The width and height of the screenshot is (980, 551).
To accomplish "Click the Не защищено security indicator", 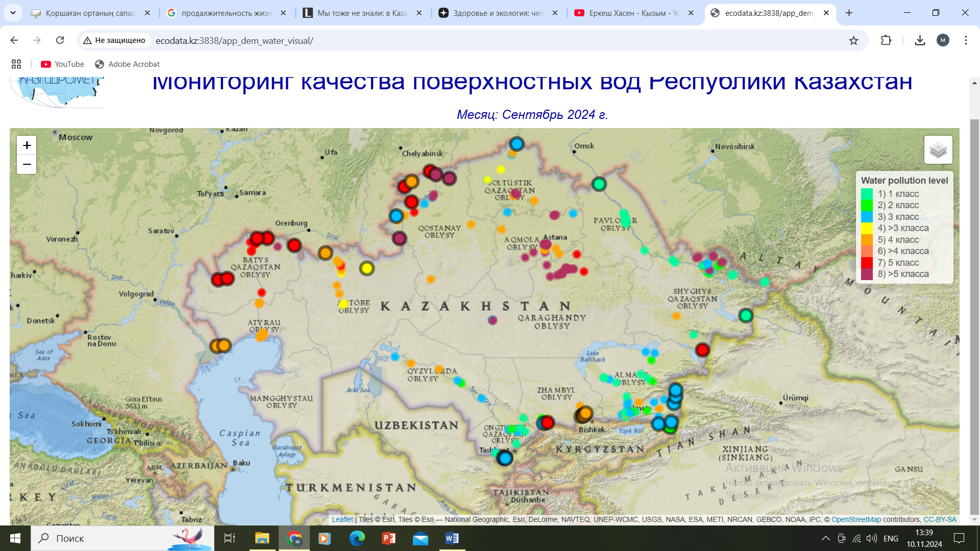I will click(114, 40).
